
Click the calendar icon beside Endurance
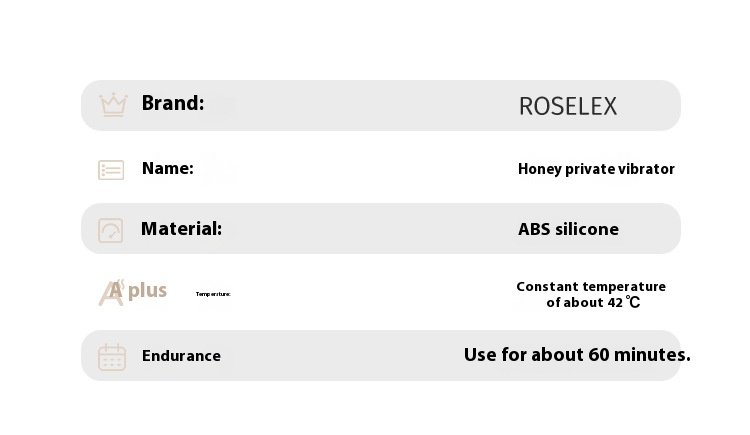point(112,357)
